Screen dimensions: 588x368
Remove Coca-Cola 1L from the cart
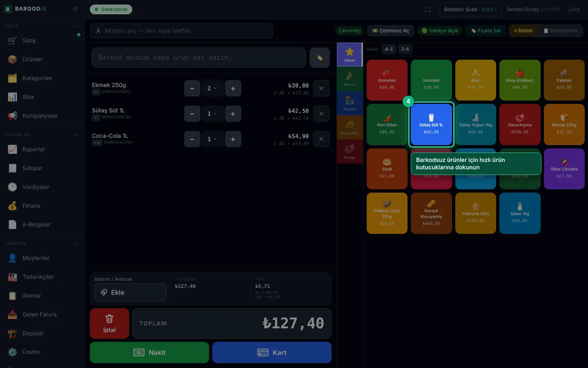tap(321, 139)
